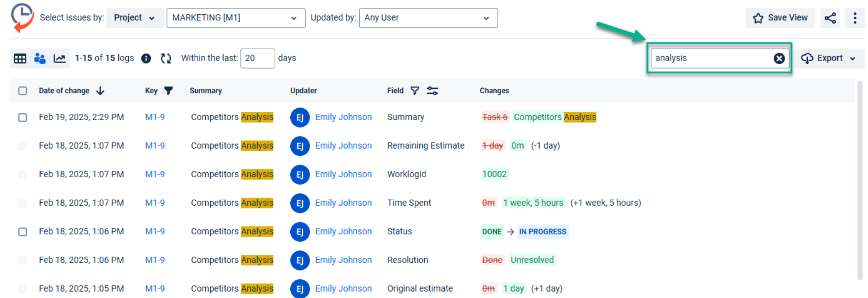Image resolution: width=868 pixels, height=298 pixels.
Task: Expand the Any User dropdown
Action: (428, 18)
